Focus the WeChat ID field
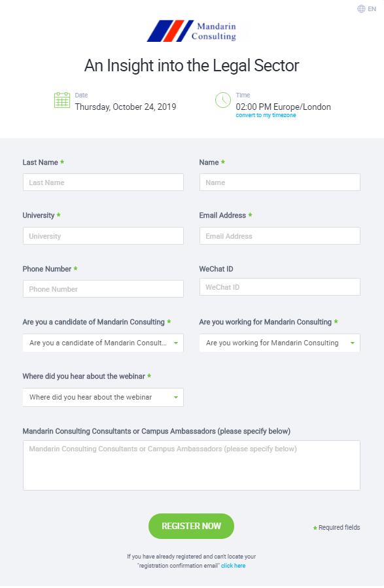 (x=280, y=287)
